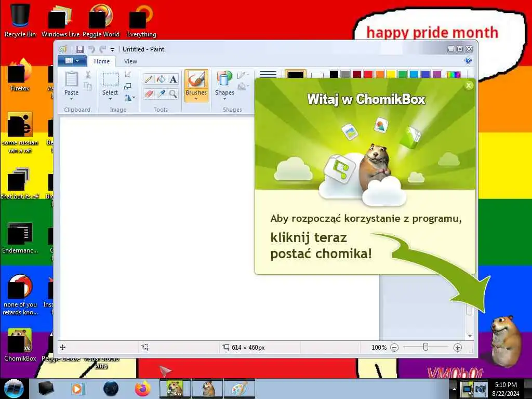The image size is (532, 399).
Task: Open the Paint file menu button
Action: click(x=72, y=61)
